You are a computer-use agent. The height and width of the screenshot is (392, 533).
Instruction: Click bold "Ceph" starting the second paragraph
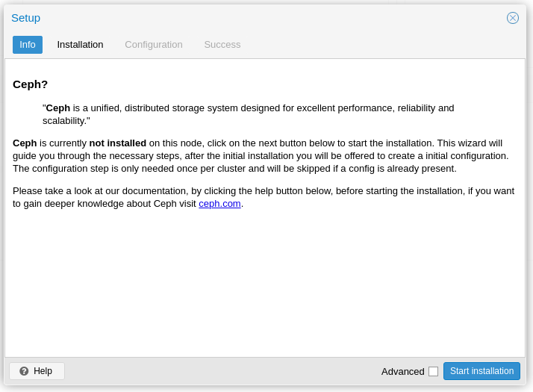(x=25, y=143)
